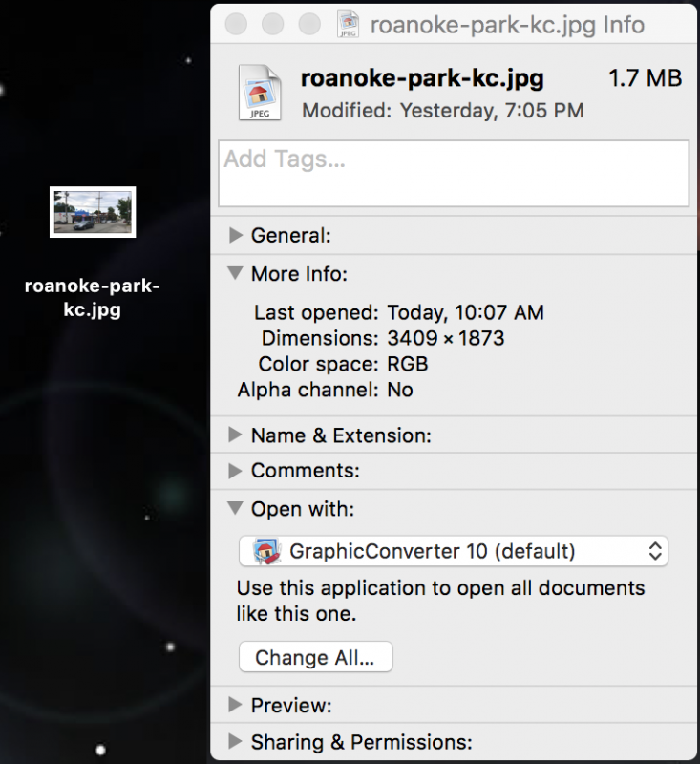Click into the Add Tags field
This screenshot has height=764, width=700.
tap(454, 174)
